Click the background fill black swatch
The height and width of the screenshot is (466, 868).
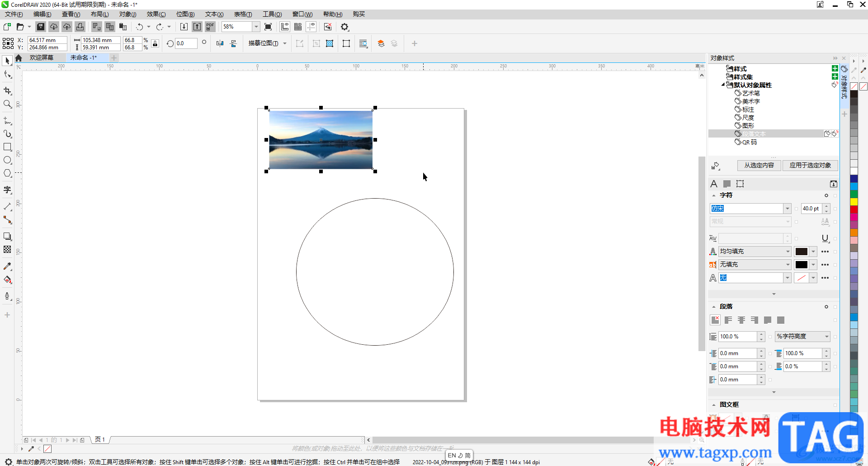tap(802, 265)
